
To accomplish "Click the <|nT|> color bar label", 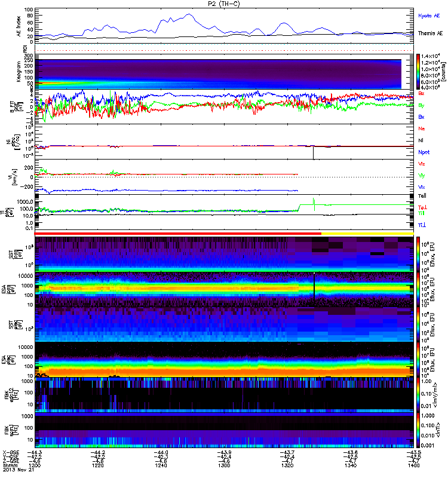I will 438,430.
